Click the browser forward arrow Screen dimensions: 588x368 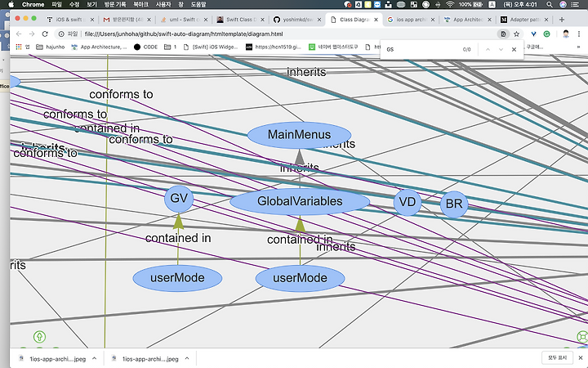click(32, 34)
